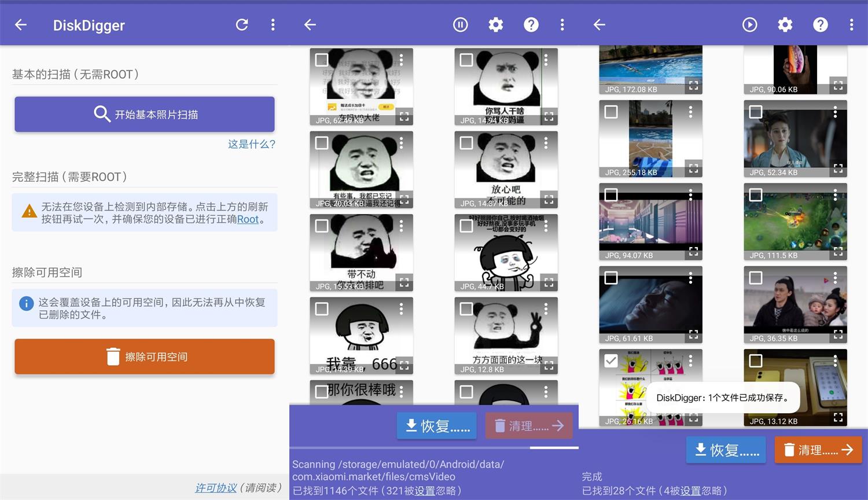Navigate back with the middle panel arrow
This screenshot has width=868, height=500.
point(310,25)
